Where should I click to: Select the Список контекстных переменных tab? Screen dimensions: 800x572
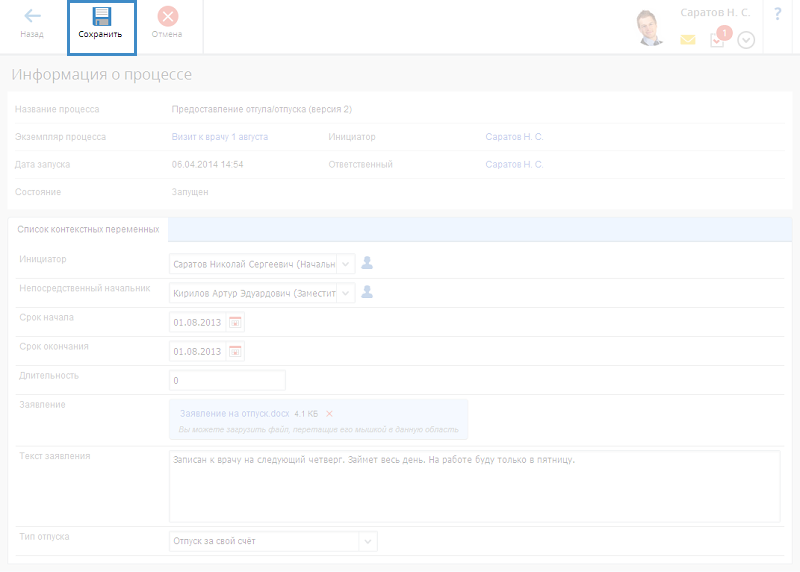[x=88, y=229]
